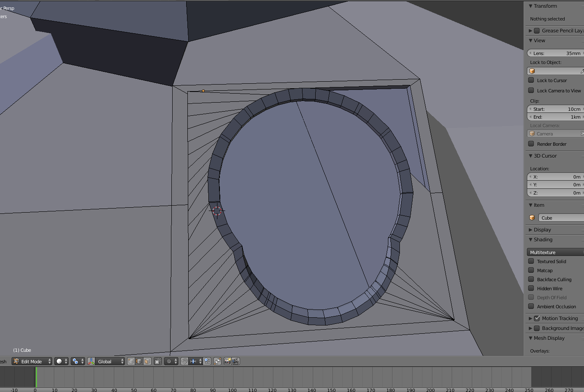Screen dimensions: 584x392
Task: Click the Cube item name field
Action: 561,218
